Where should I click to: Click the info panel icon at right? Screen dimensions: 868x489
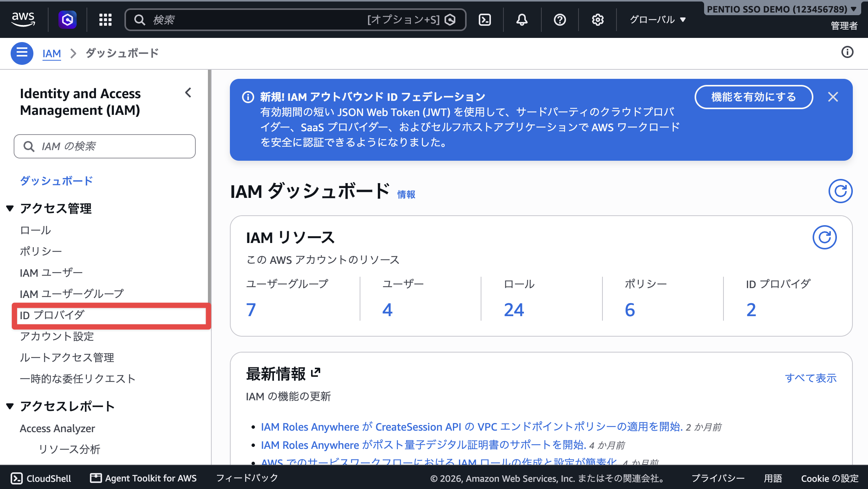pyautogui.click(x=847, y=52)
